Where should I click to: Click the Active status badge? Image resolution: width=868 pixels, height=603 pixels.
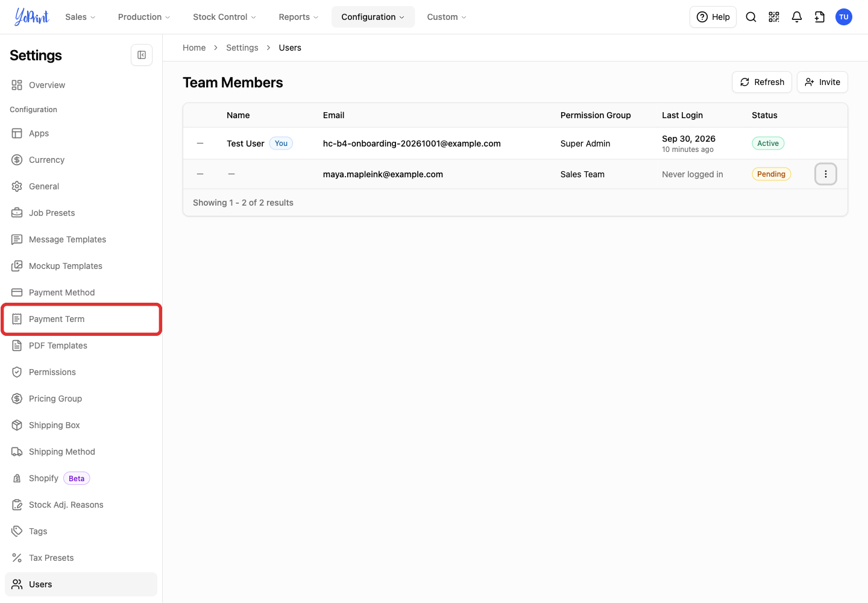[768, 144]
